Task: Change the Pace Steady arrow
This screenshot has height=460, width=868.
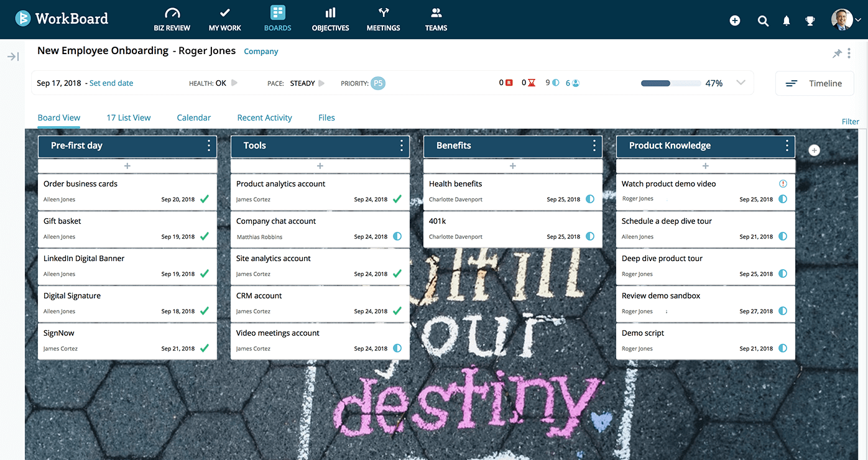Action: (321, 83)
